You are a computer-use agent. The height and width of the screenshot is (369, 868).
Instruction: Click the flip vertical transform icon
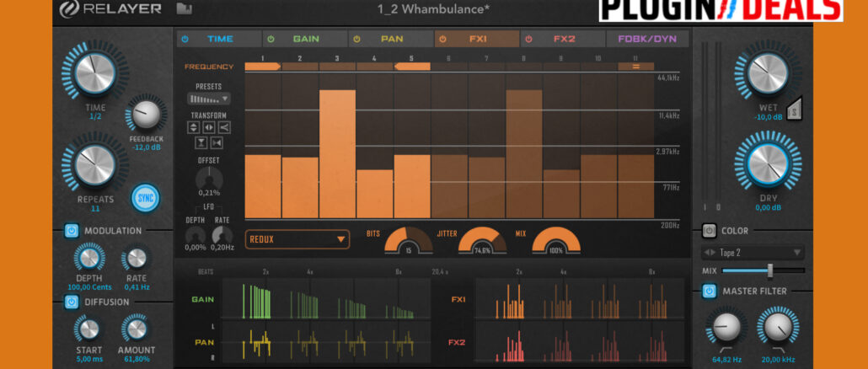[x=193, y=127]
